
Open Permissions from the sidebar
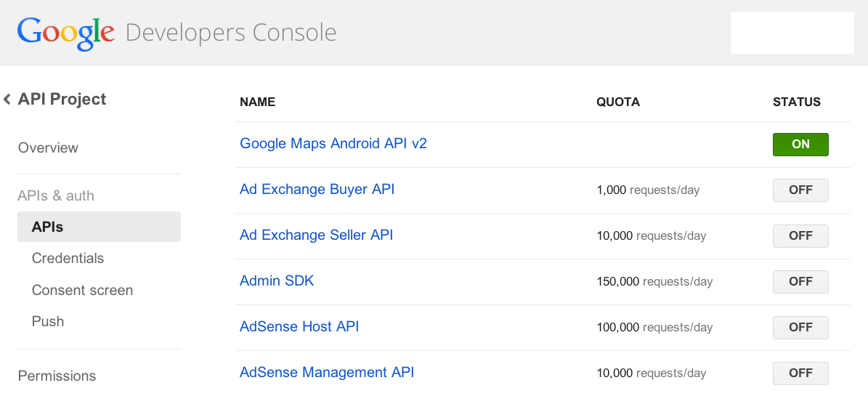57,376
